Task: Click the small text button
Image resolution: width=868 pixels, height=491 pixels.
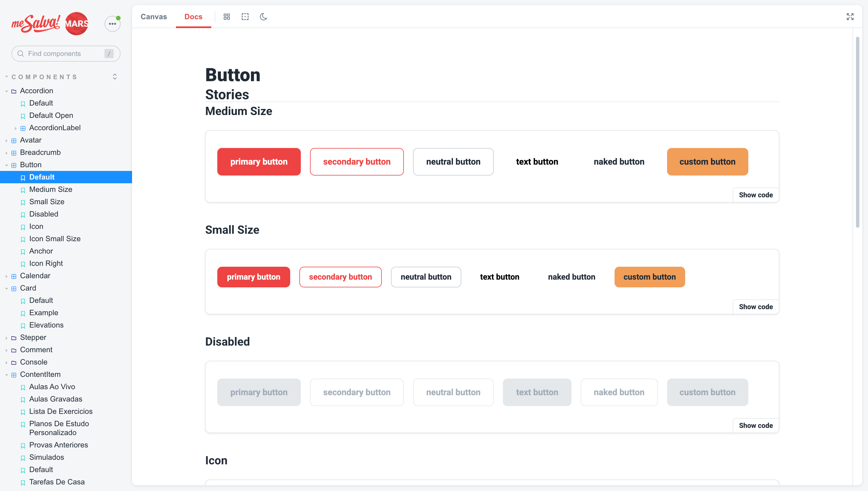Action: (x=499, y=277)
